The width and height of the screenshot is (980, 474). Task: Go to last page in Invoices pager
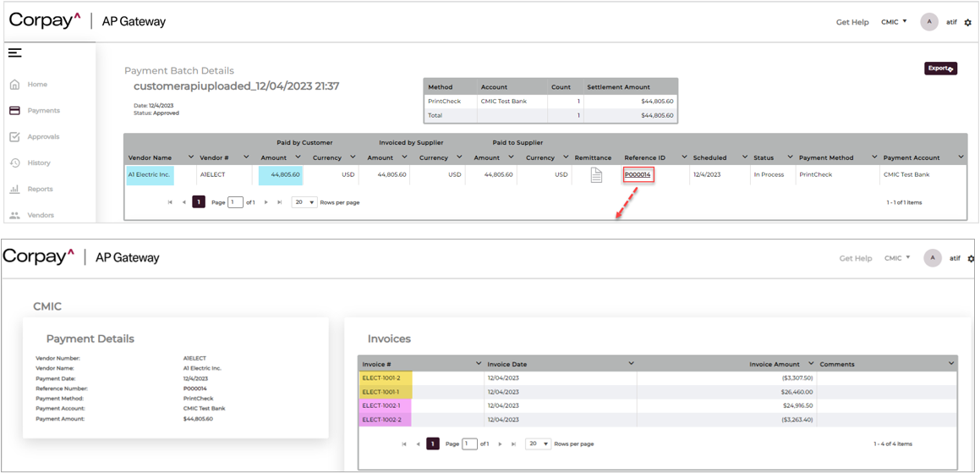pyautogui.click(x=514, y=444)
